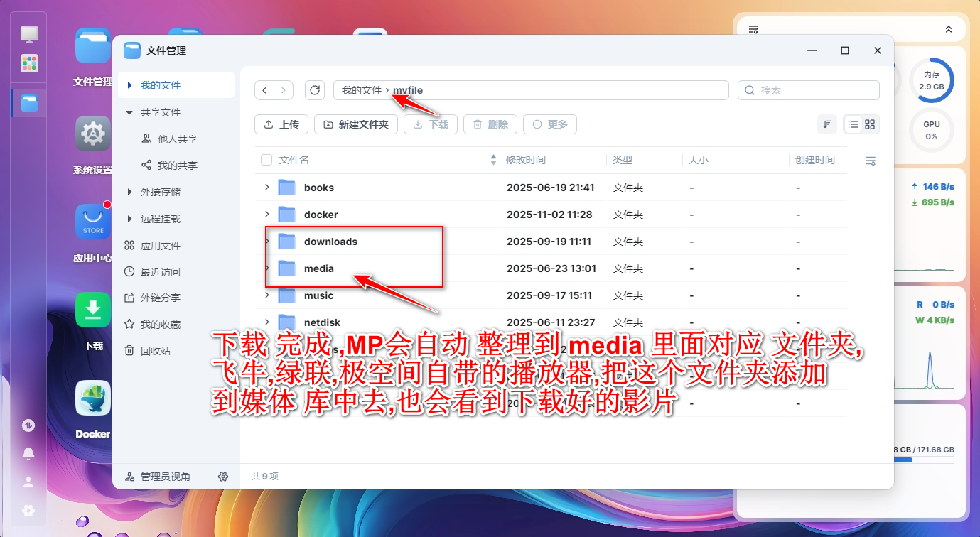The height and width of the screenshot is (537, 980).
Task: Switch to grid view layout
Action: (870, 124)
